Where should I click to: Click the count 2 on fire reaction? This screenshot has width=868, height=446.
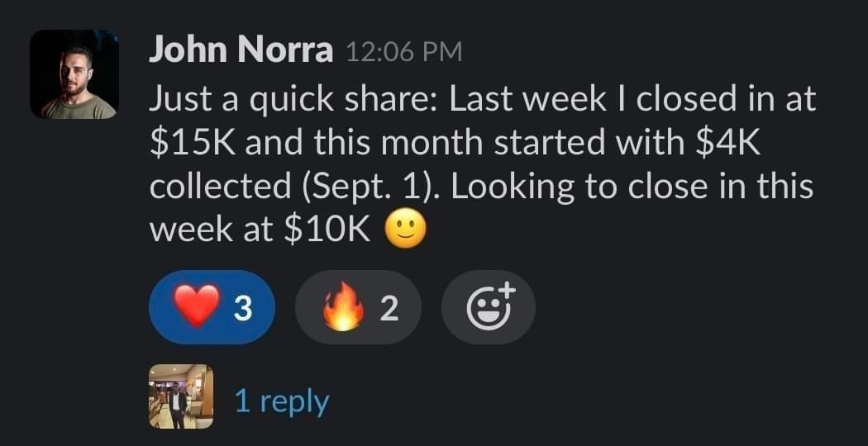389,308
